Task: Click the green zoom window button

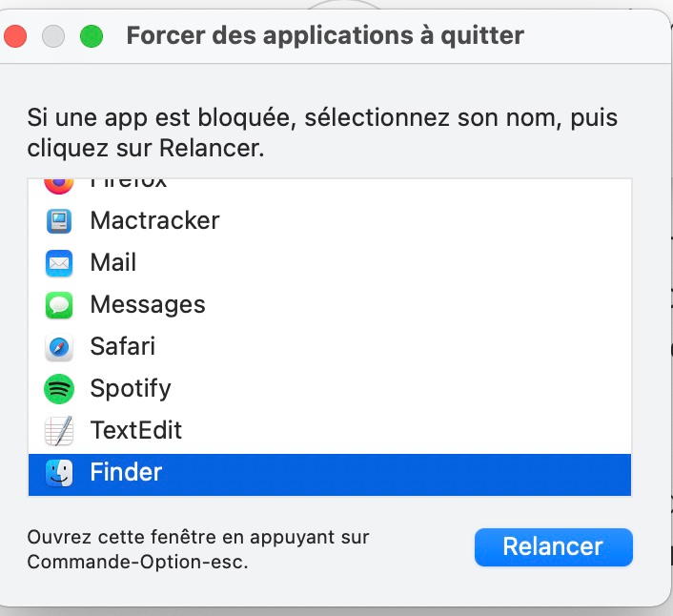Action: coord(91,37)
